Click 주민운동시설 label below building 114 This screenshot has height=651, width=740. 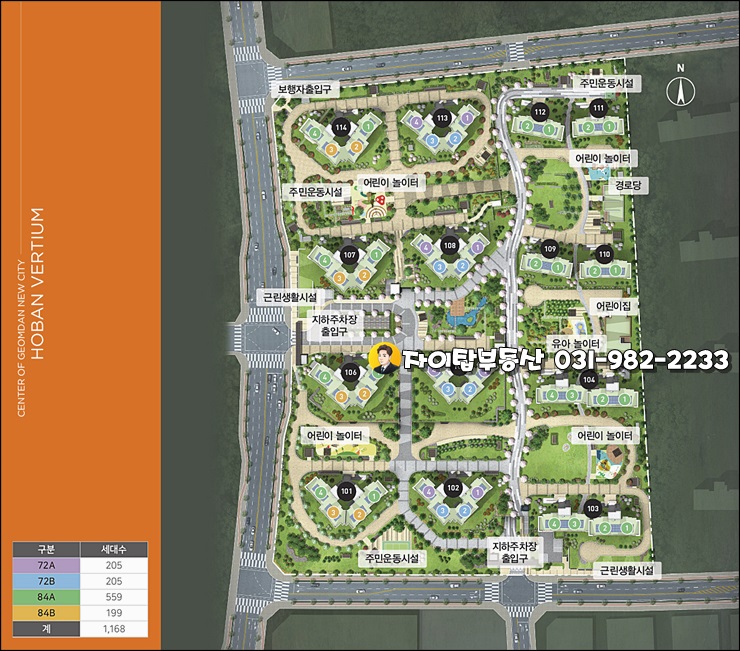pos(316,192)
